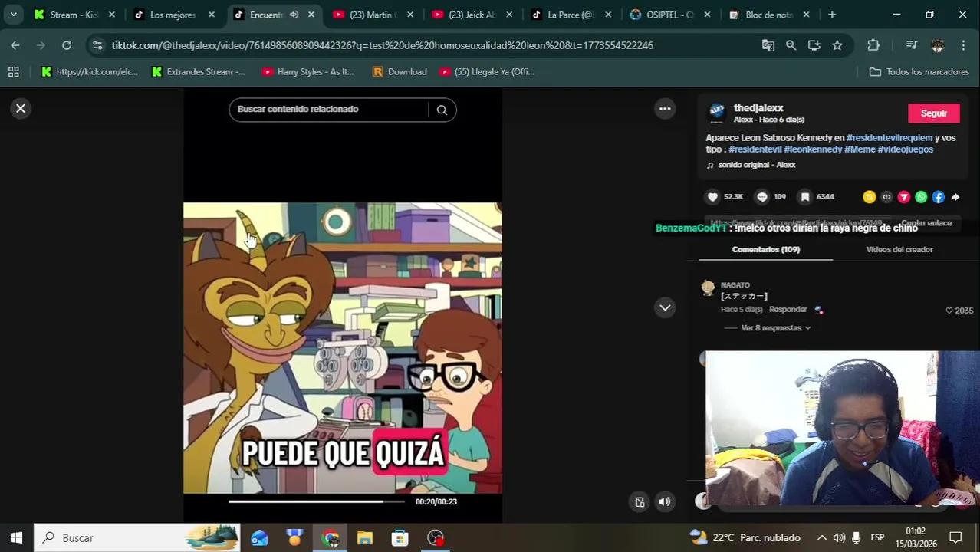Open the Chrome apps grid in bookmarks bar
The width and height of the screenshot is (980, 552).
tap(13, 72)
